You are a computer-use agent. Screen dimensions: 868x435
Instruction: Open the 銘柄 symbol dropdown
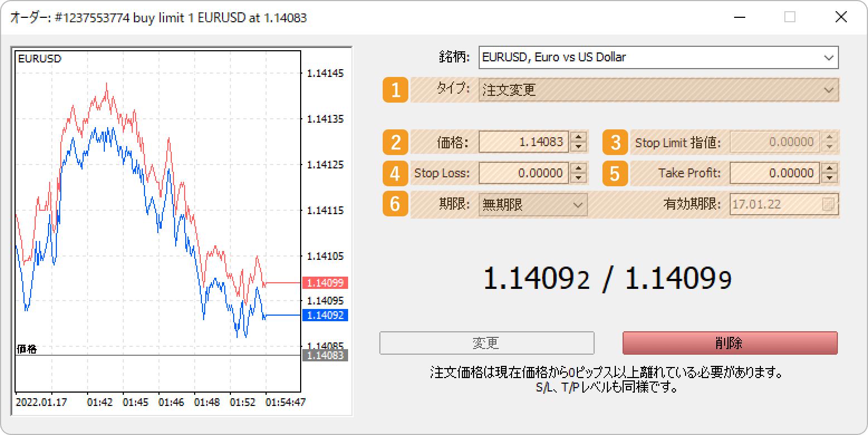coord(658,57)
